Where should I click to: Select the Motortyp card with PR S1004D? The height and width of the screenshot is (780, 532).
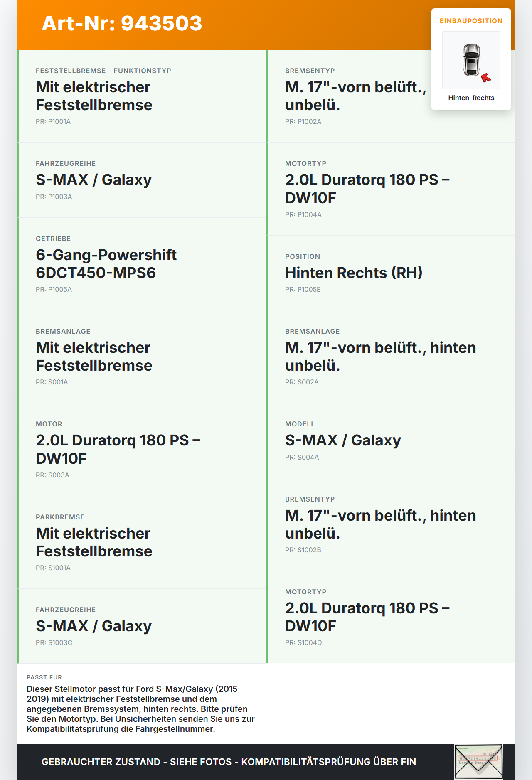(391, 617)
